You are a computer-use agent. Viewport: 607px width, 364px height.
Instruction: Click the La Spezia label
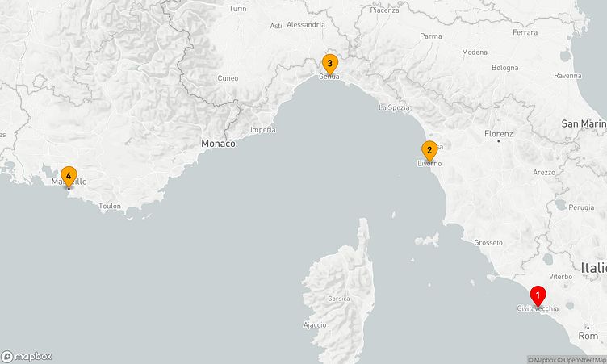pos(394,107)
